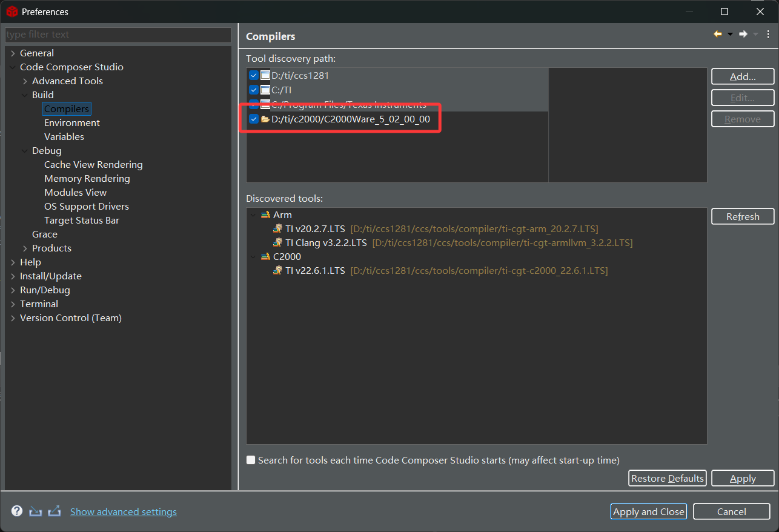Image resolution: width=779 pixels, height=532 pixels.
Task: Click the red Preferences window title icon
Action: (12, 12)
